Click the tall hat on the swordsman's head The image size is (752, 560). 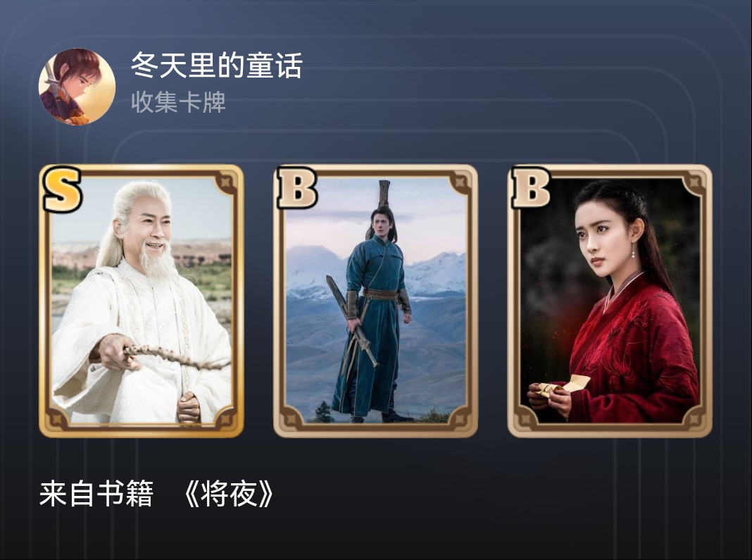point(384,194)
